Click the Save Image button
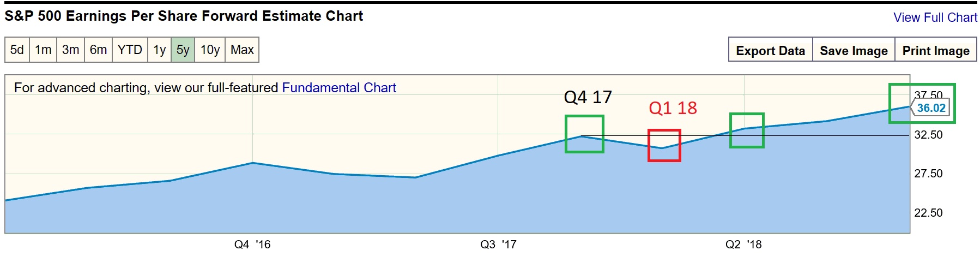980x280 pixels. click(854, 51)
